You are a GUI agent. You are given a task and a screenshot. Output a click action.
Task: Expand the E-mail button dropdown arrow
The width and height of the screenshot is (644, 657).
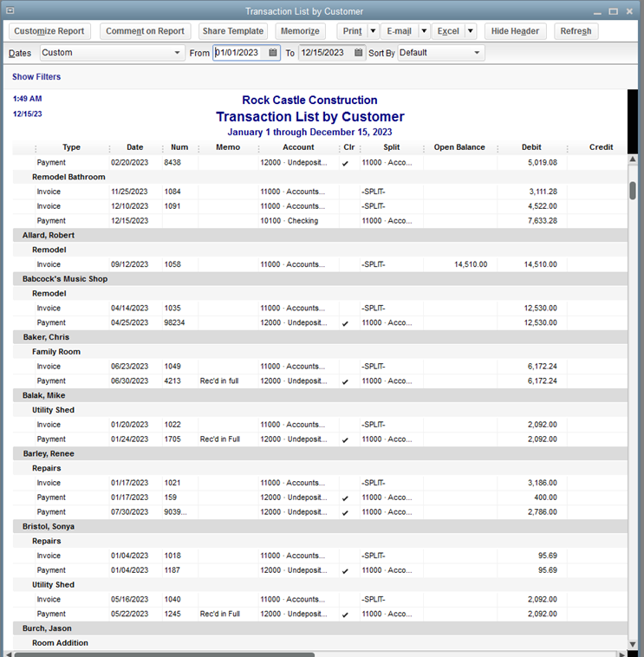(x=424, y=31)
